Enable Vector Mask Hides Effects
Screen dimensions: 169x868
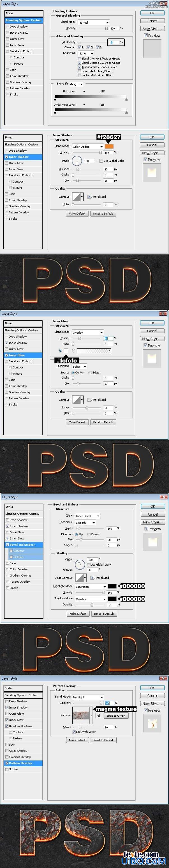coord(79,76)
